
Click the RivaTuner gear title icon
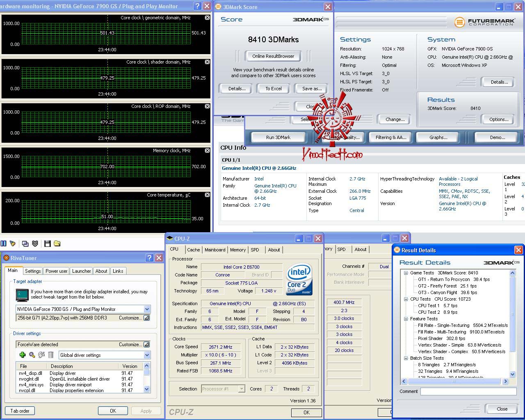click(6, 258)
